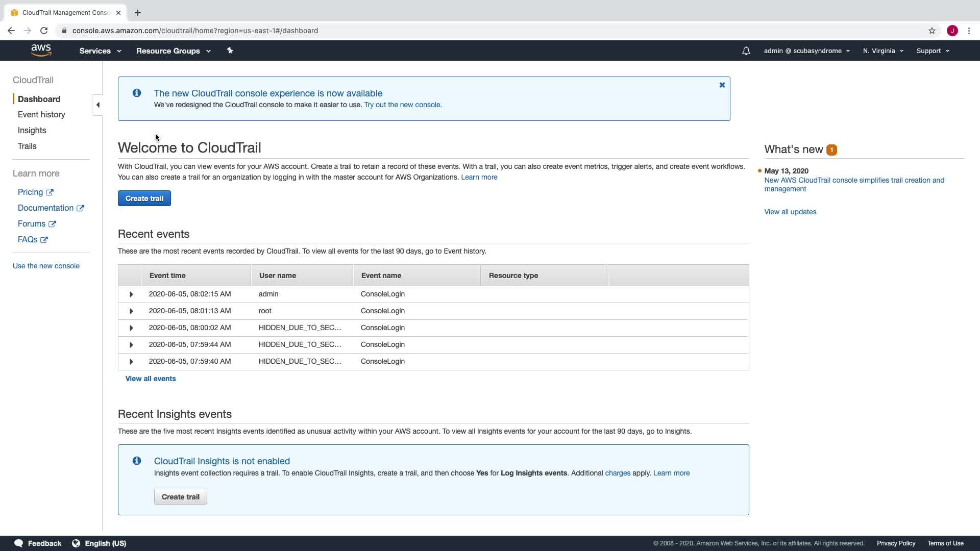Click the browser address bar URL
The width and height of the screenshot is (980, 551).
(195, 31)
